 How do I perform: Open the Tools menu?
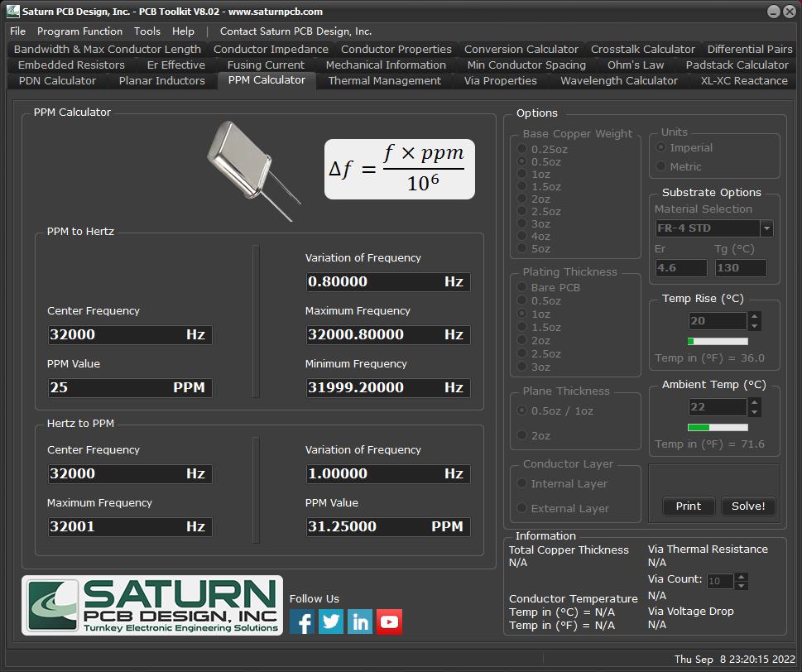coord(147,31)
